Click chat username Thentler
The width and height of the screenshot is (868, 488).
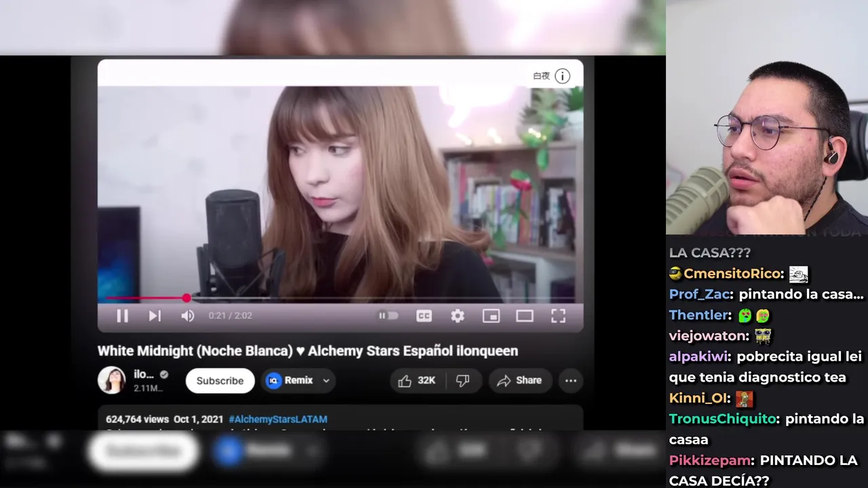tap(698, 315)
